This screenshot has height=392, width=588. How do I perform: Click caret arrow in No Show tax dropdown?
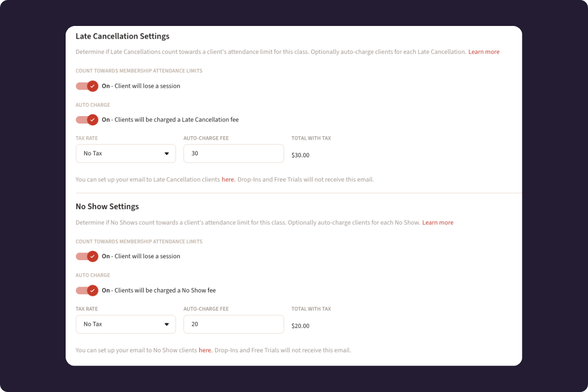pos(167,324)
